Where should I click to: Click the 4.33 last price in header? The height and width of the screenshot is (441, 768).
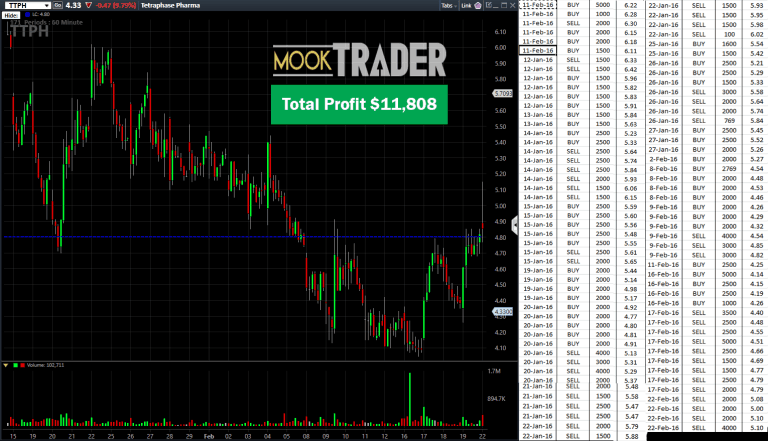73,5
